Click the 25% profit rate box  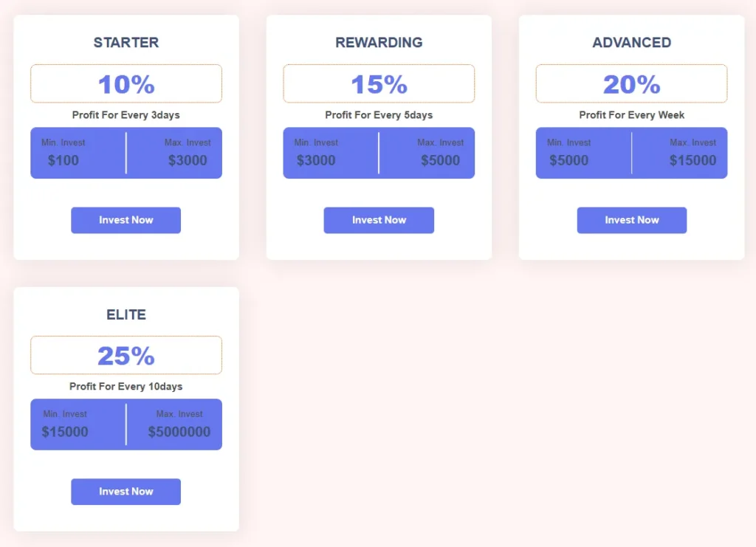pyautogui.click(x=126, y=356)
